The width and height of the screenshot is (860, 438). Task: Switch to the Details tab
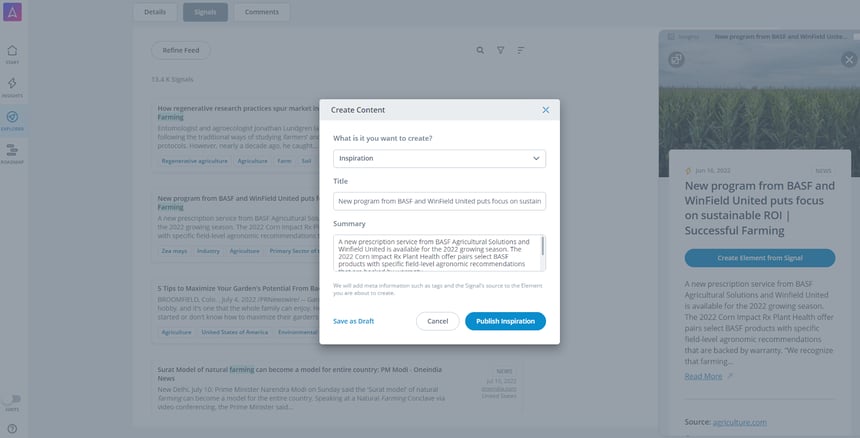pos(155,12)
